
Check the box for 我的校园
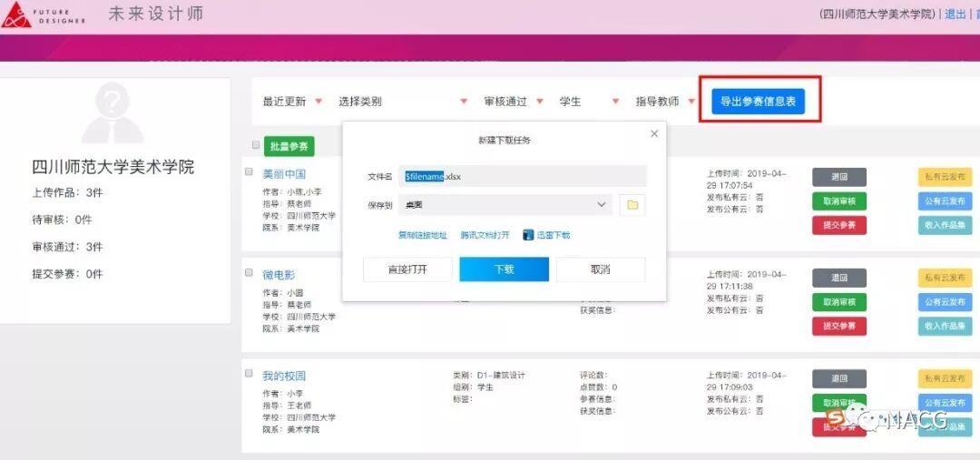(249, 373)
